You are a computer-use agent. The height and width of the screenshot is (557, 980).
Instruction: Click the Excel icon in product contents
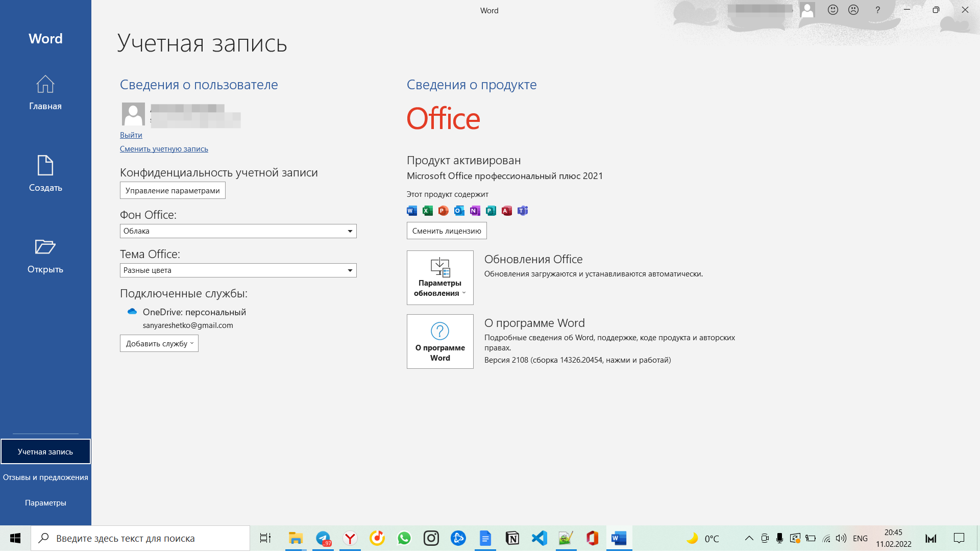pos(428,211)
